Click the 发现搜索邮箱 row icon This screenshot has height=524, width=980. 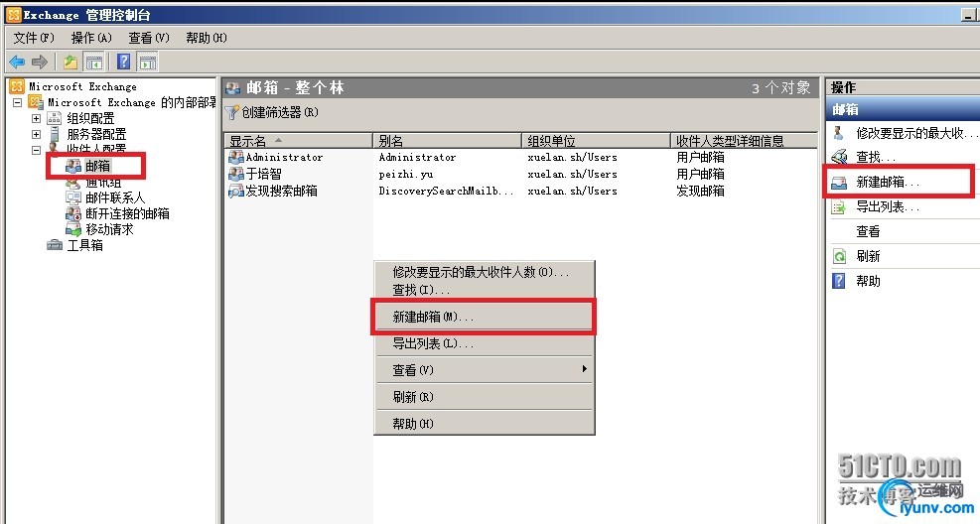pyautogui.click(x=235, y=191)
